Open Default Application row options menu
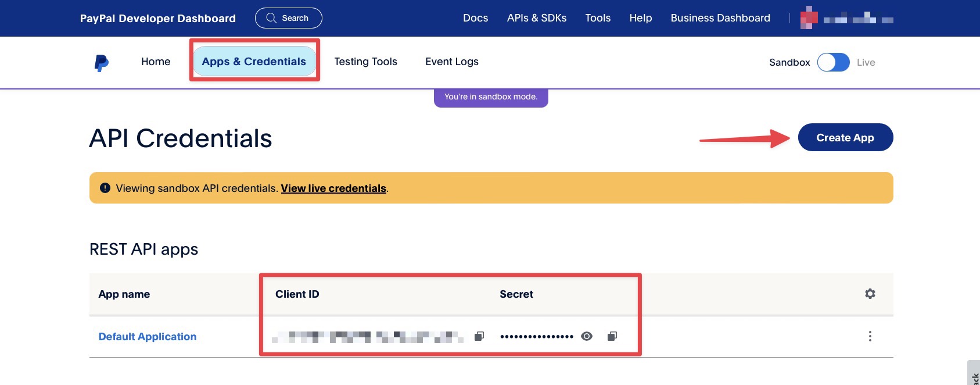This screenshot has height=385, width=980. 870,336
